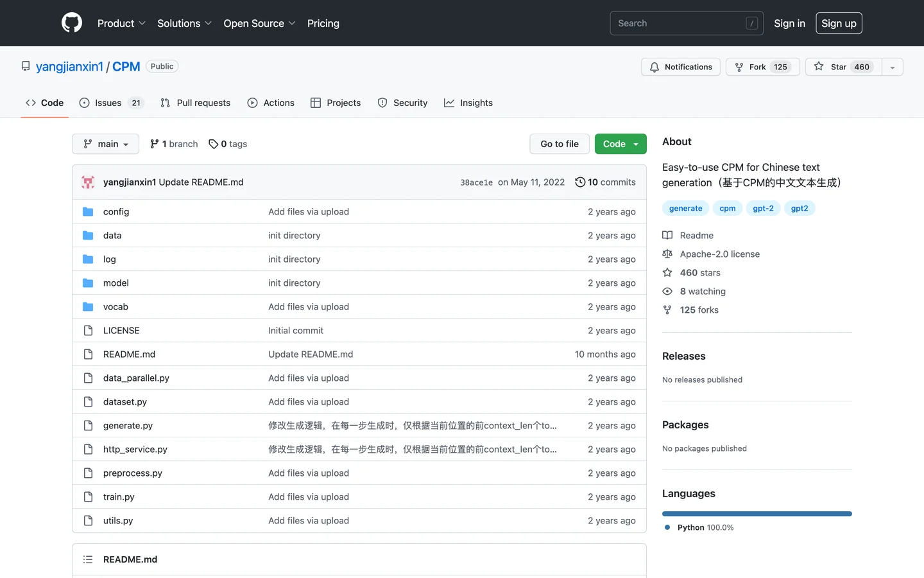Click yangjianxin1 avatar in commit row
924x578 pixels.
pos(88,182)
